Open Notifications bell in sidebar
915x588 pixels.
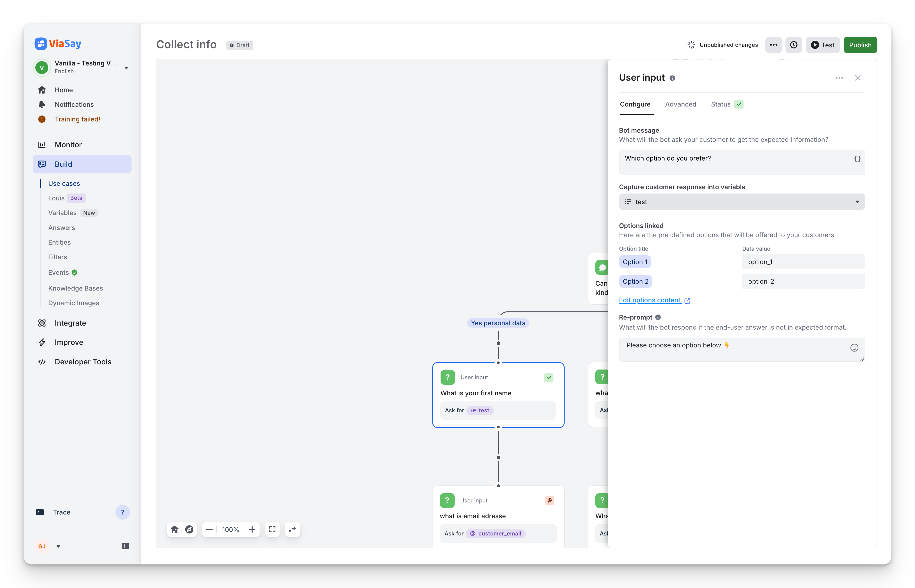click(42, 104)
